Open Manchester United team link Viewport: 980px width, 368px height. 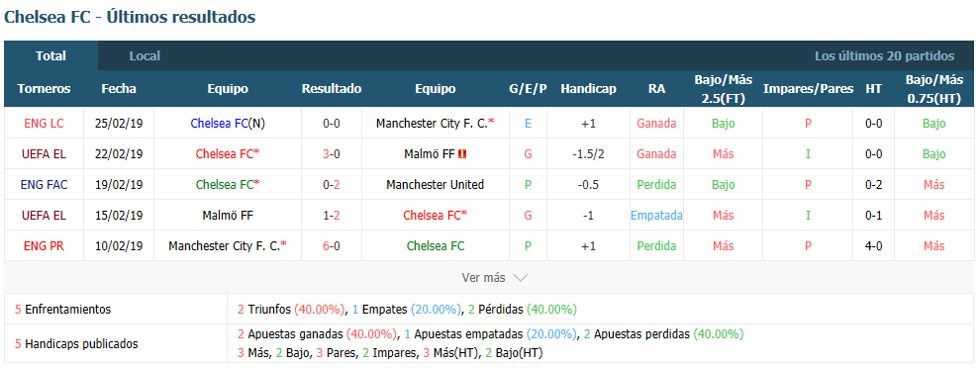435,184
